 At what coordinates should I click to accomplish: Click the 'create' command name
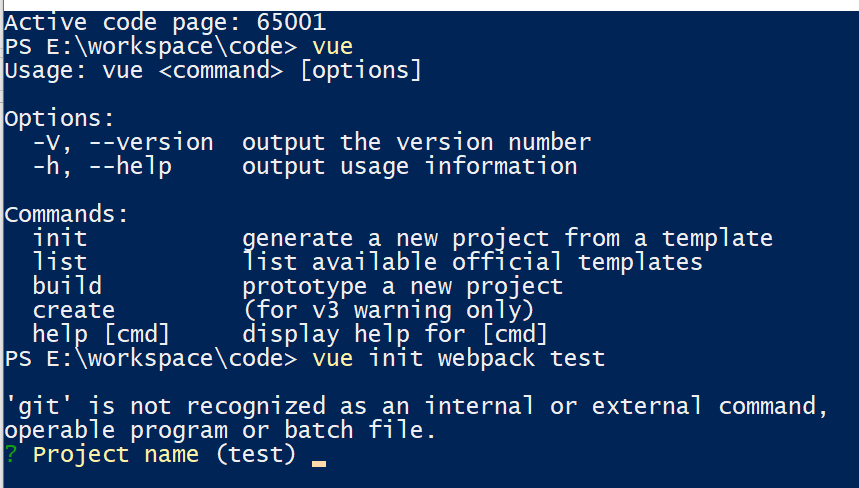coord(74,310)
